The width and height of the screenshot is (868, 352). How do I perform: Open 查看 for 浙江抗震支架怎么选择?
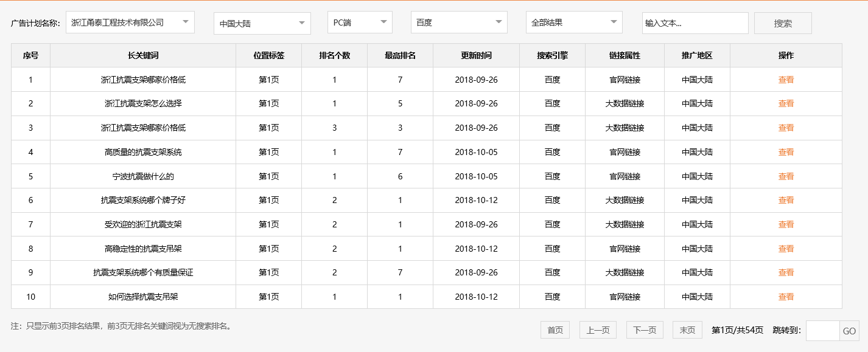[x=786, y=103]
